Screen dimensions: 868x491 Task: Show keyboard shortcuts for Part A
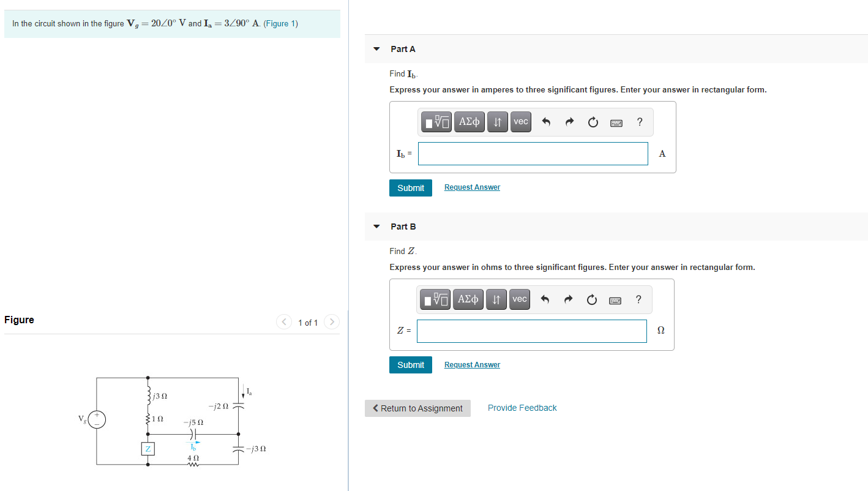[x=616, y=122]
